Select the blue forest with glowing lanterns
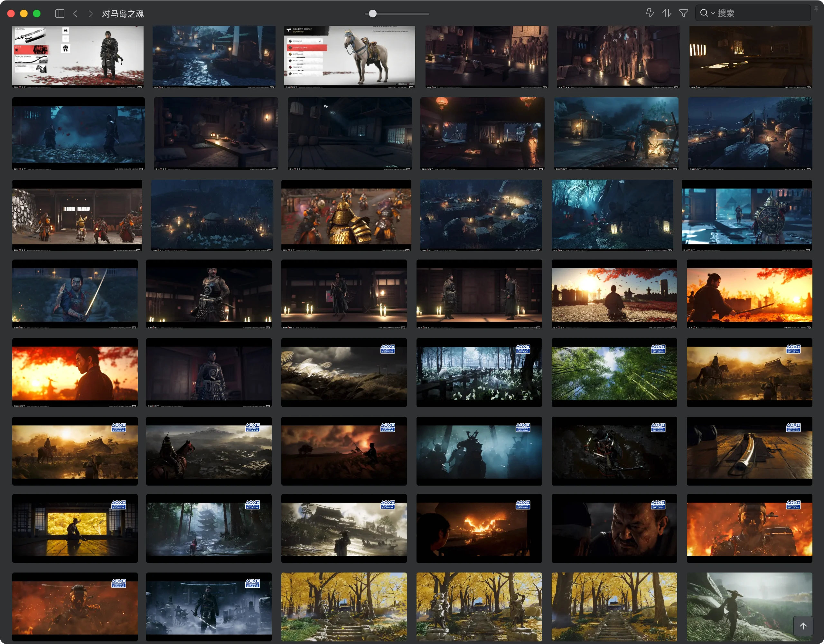Screen dimensions: 824x644 pos(612,215)
